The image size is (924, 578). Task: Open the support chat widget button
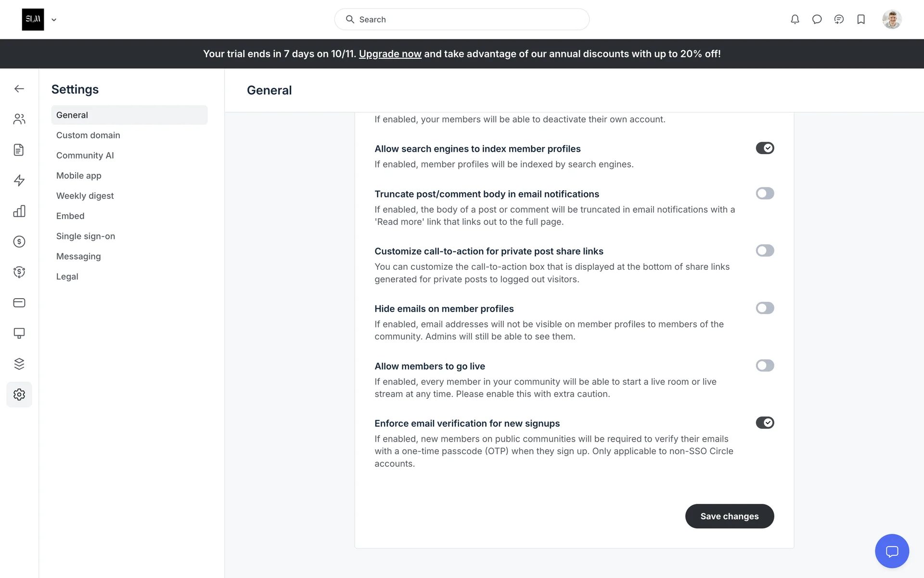click(892, 551)
